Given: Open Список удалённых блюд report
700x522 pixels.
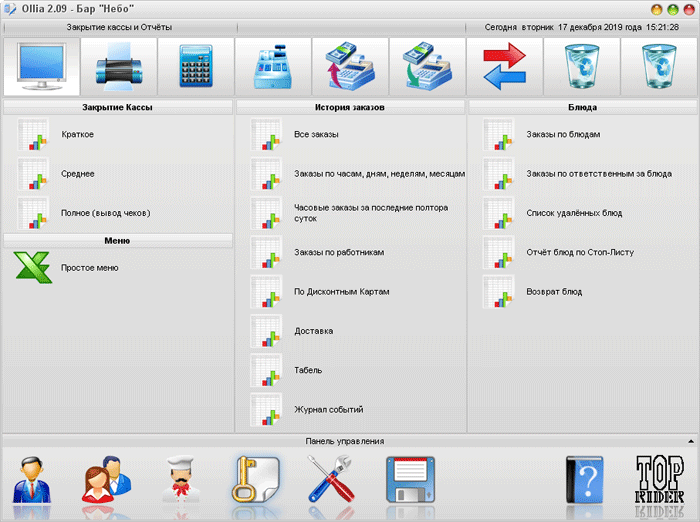Looking at the screenshot, I should pyautogui.click(x=574, y=213).
